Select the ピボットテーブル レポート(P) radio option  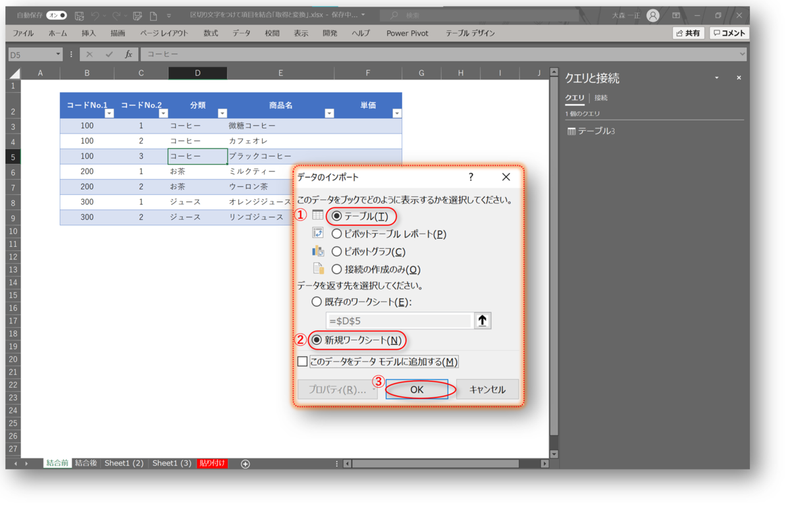[x=336, y=234]
